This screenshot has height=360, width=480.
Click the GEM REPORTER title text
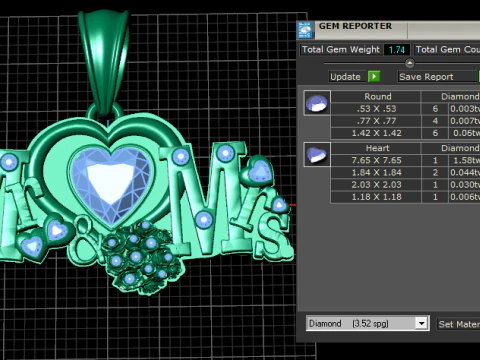click(x=355, y=26)
